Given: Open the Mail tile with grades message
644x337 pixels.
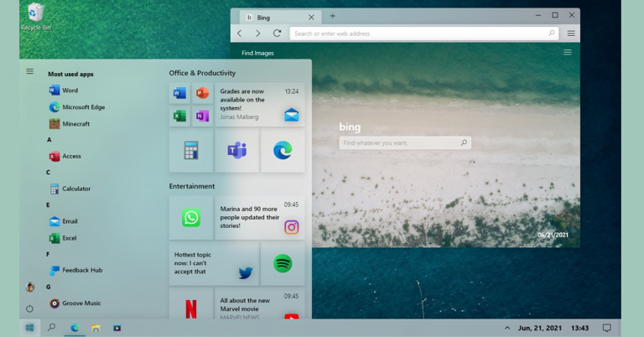Looking at the screenshot, I should [x=260, y=105].
